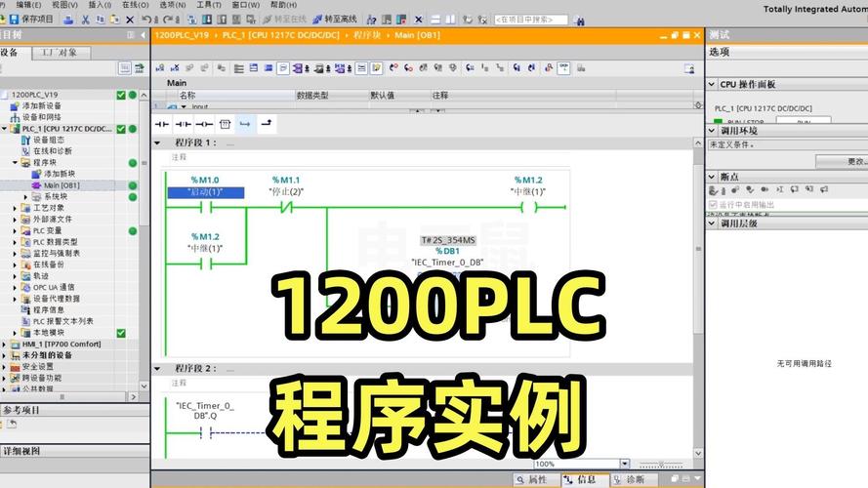
Task: Open the 在线(O) menu
Action: coord(135,5)
